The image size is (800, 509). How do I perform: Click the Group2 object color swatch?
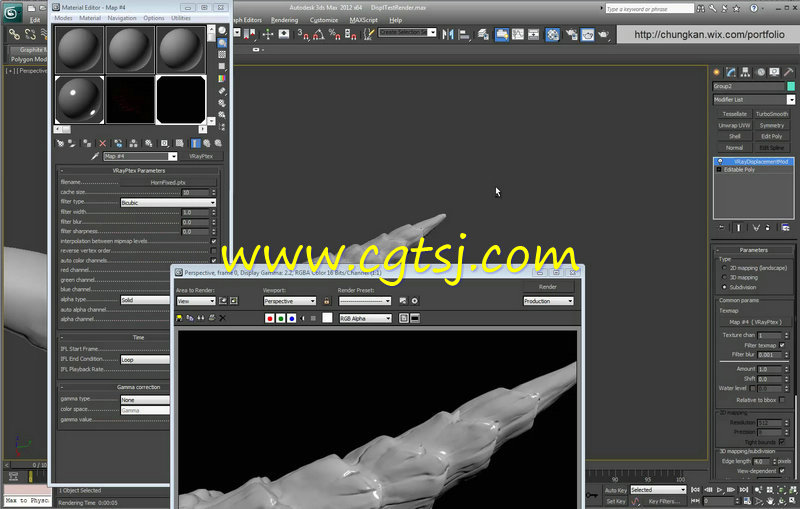click(791, 86)
